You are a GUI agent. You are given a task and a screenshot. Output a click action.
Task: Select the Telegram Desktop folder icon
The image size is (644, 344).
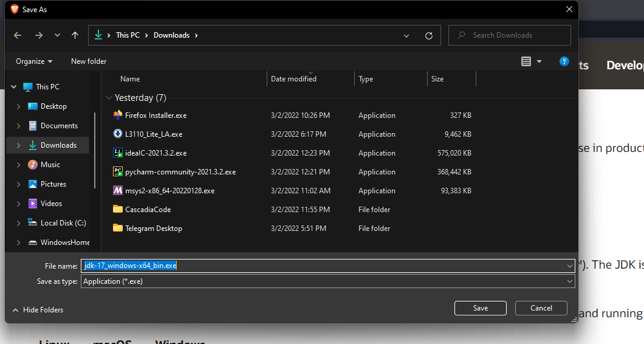point(117,228)
